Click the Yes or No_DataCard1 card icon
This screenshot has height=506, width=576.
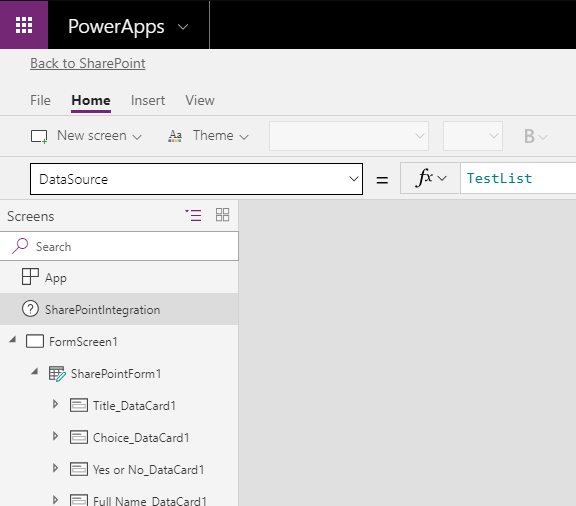click(x=79, y=469)
